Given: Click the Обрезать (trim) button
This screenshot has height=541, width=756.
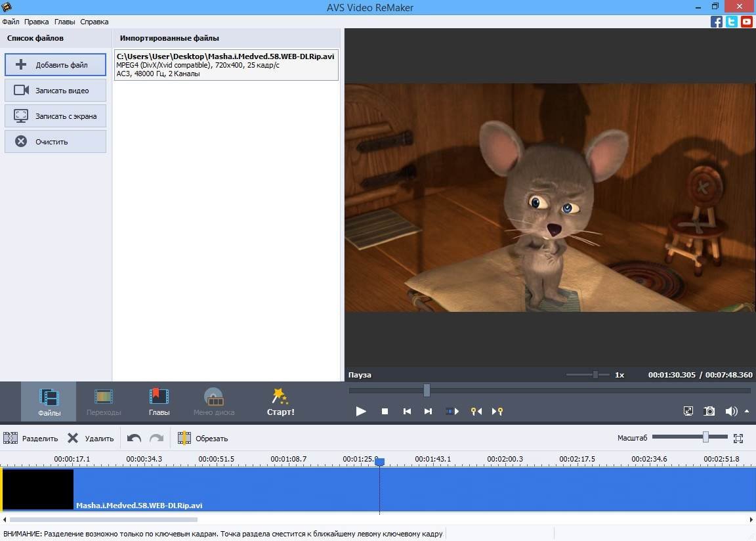Looking at the screenshot, I should click(x=203, y=438).
